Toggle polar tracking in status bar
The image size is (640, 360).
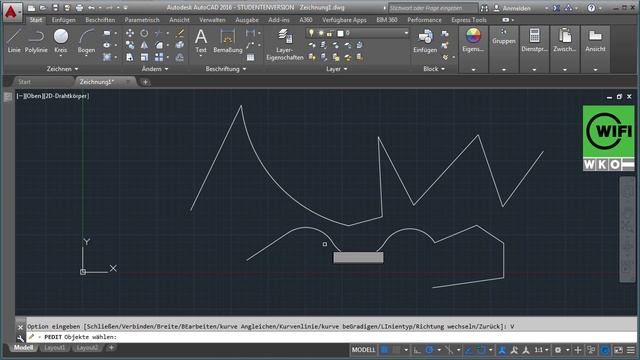429,350
